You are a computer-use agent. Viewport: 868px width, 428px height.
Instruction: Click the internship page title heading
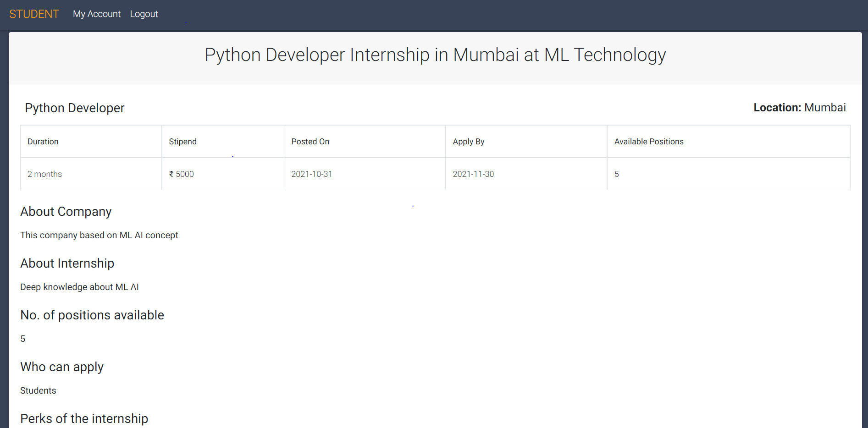pos(435,55)
